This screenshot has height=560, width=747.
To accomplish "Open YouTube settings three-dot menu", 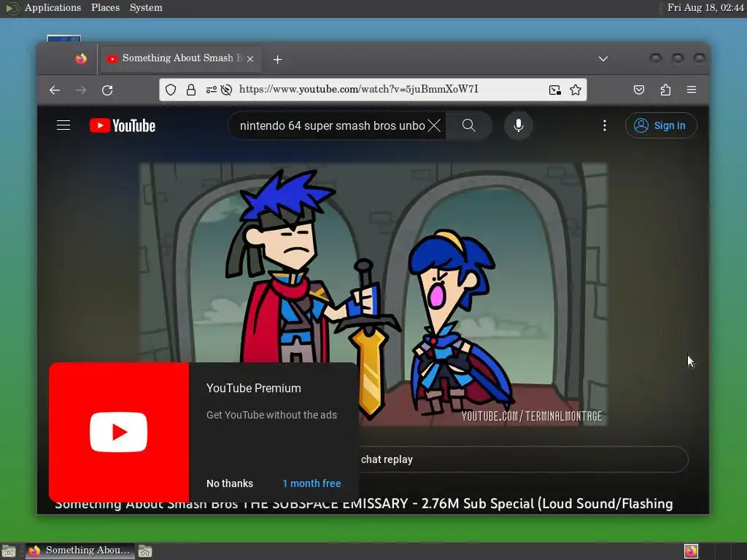I will [605, 125].
